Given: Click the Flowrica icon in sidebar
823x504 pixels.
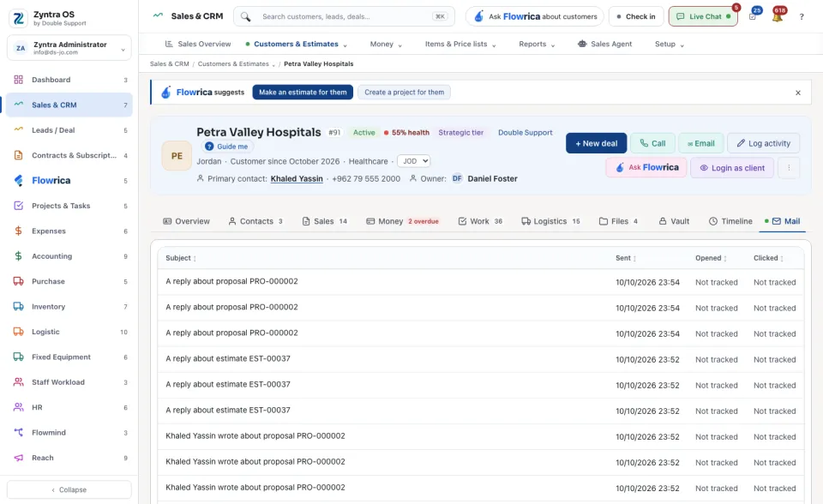Looking at the screenshot, I should click(x=18, y=181).
